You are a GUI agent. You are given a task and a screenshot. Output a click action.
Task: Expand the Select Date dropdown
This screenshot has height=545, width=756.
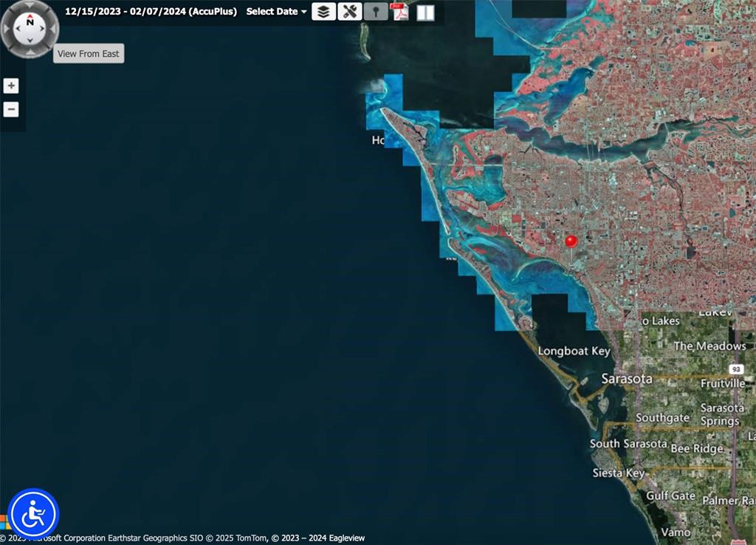coord(276,12)
